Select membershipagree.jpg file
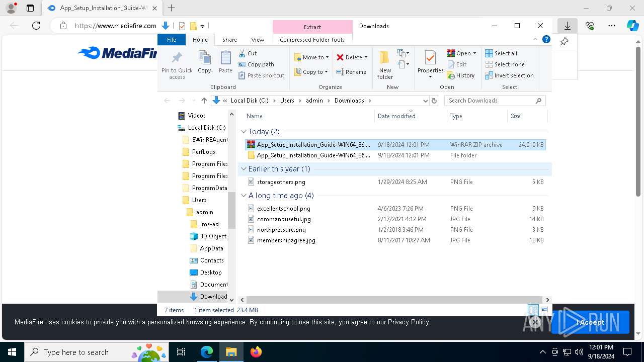The image size is (644, 362). click(395, 240)
